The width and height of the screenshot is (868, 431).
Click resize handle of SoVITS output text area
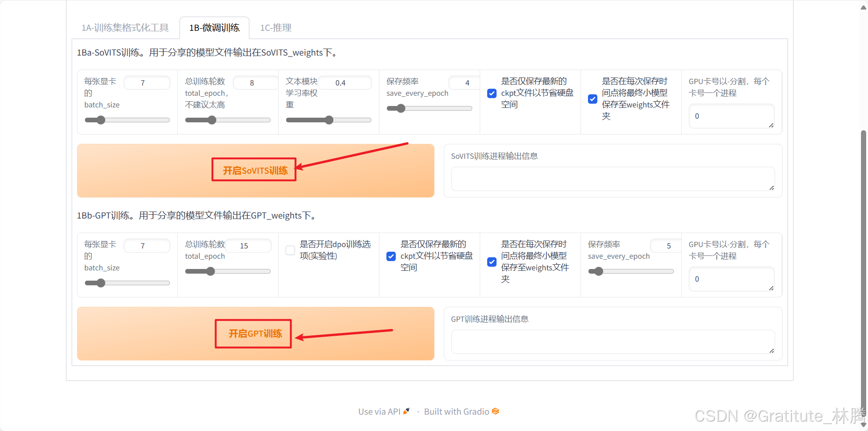point(771,188)
